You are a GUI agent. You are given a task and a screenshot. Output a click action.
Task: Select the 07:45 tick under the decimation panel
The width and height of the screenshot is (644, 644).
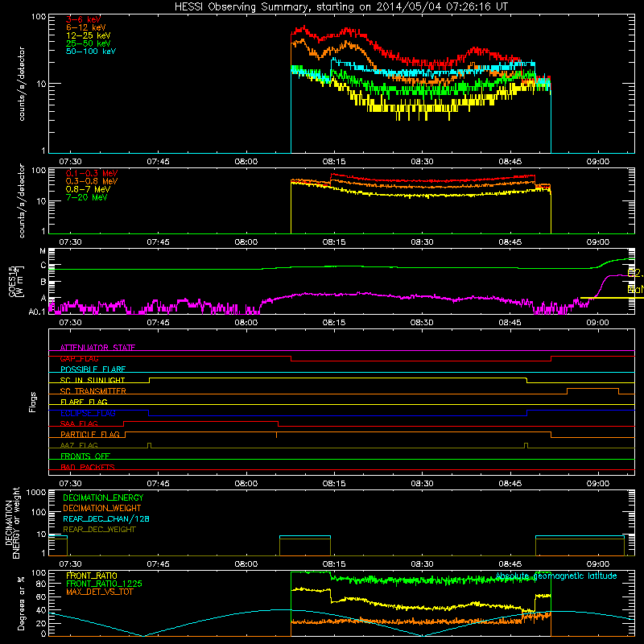coord(158,564)
